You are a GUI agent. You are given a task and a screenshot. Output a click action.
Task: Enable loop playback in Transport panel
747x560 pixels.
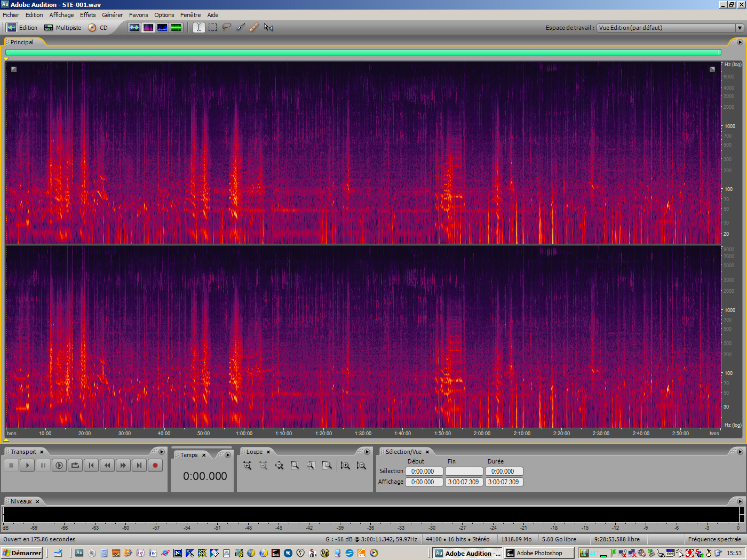tap(75, 465)
